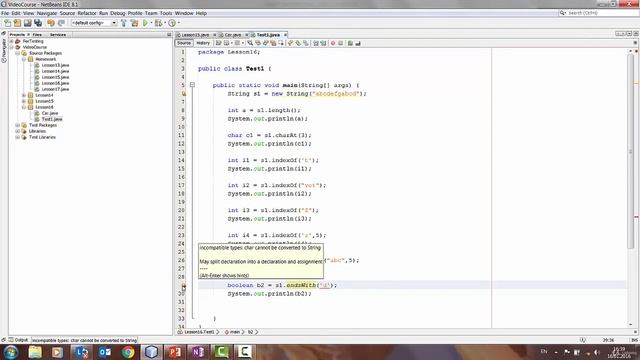Expand the Lesson15 package node
This screenshot has height=360, width=640.
(x=24, y=101)
